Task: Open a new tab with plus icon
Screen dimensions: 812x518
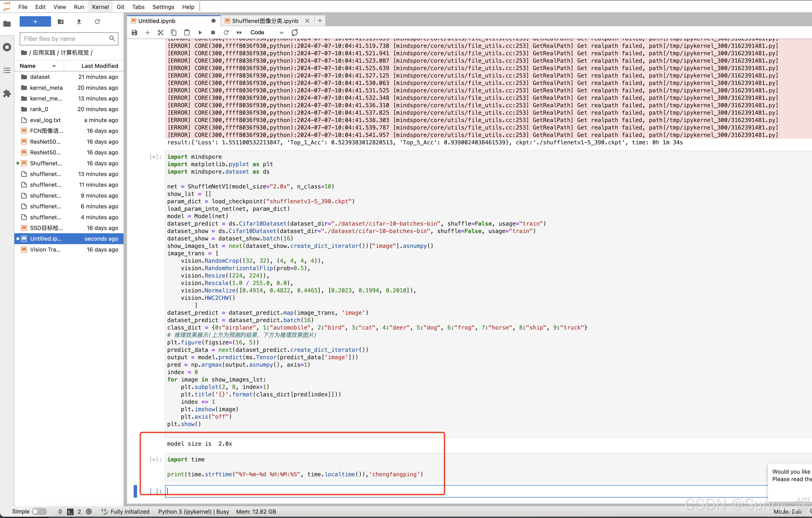Action: pyautogui.click(x=320, y=21)
